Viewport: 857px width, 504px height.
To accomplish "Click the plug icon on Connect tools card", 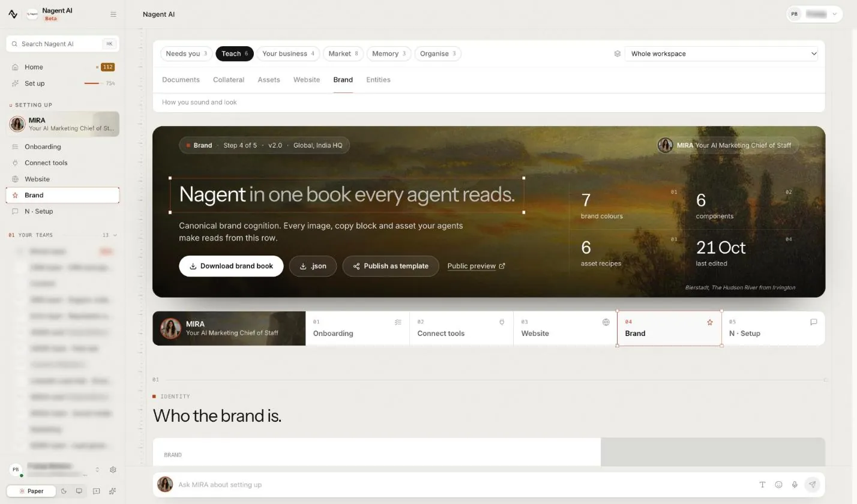I will click(x=502, y=322).
